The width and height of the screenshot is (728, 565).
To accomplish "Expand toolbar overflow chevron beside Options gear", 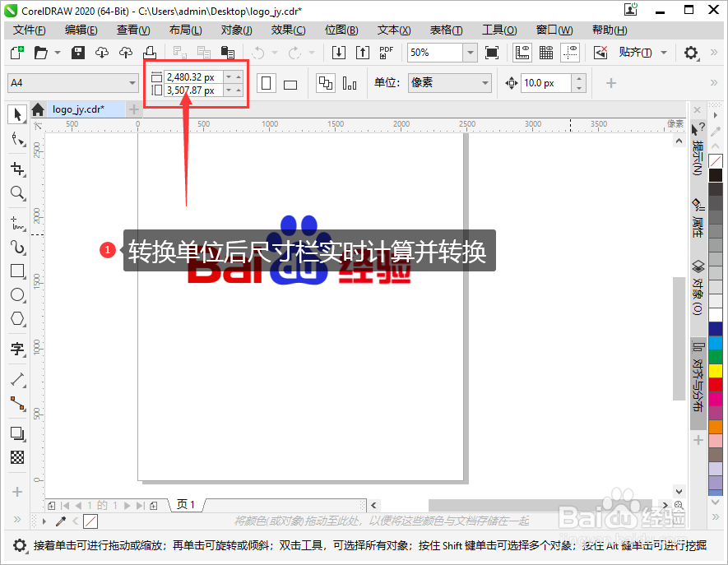I will (714, 53).
